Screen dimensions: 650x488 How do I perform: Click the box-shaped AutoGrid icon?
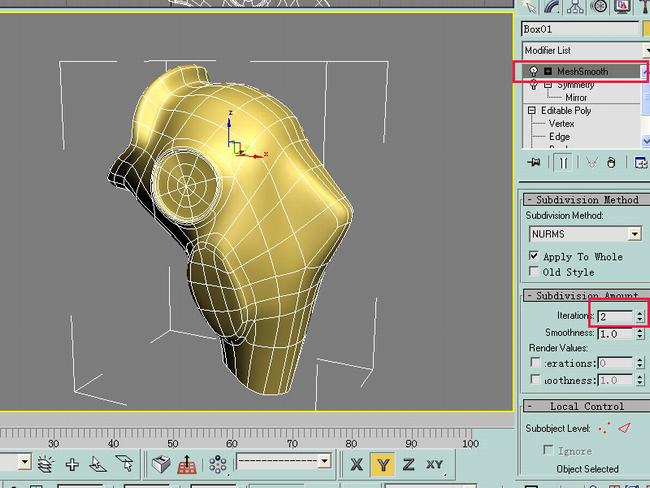161,464
